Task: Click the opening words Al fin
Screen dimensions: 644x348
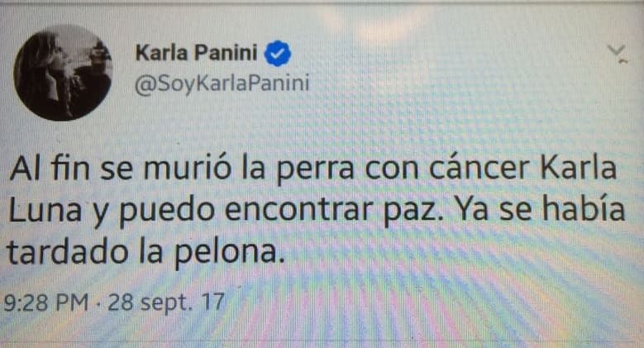Action: [50, 168]
